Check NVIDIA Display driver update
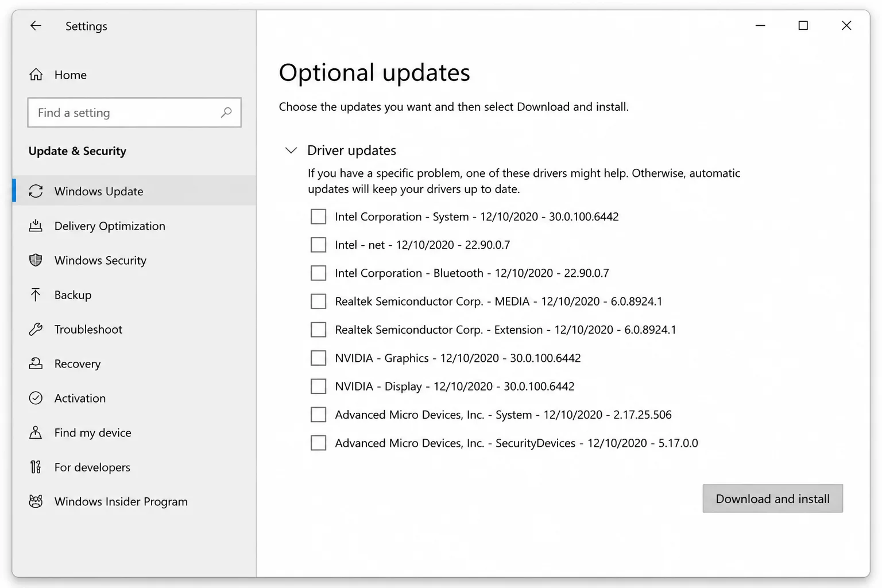Viewport: 882px width, 588px height. (318, 386)
